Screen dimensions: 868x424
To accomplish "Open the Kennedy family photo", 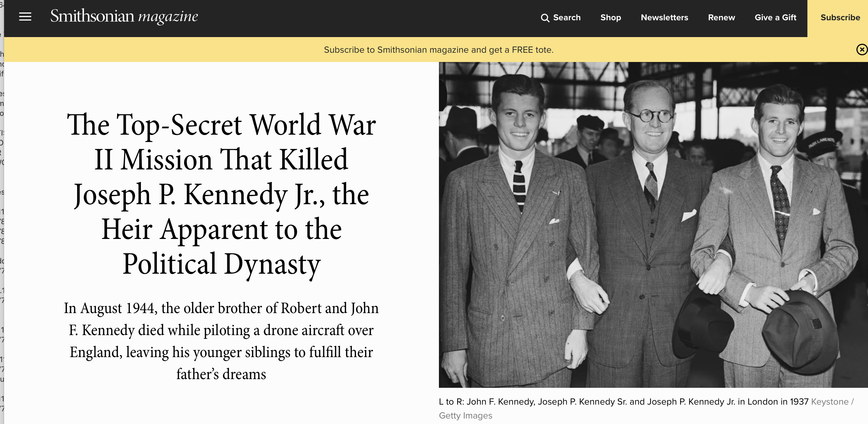I will [x=653, y=224].
